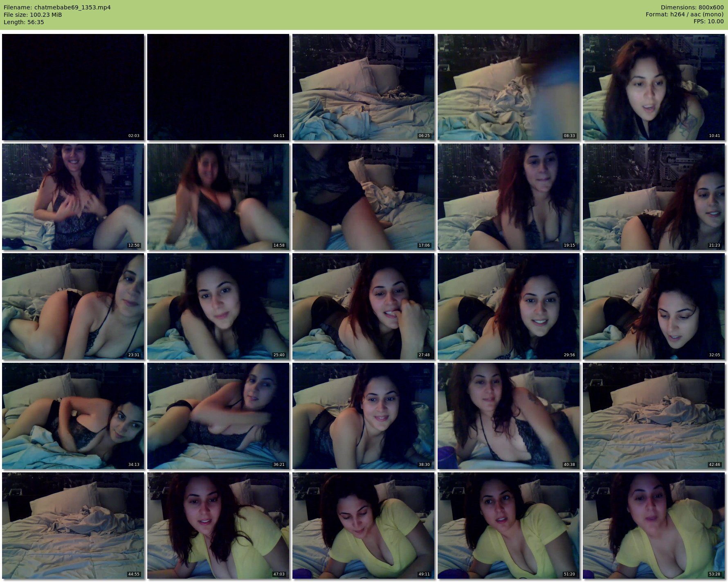Click the 'Length: 56:35' text
Screen dimensions: 728x582
(24, 22)
